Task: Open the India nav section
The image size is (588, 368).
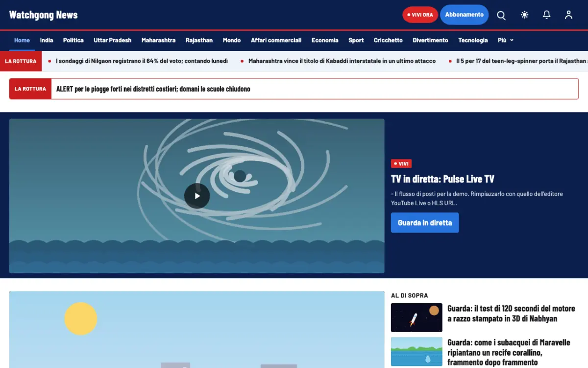Action: point(47,40)
